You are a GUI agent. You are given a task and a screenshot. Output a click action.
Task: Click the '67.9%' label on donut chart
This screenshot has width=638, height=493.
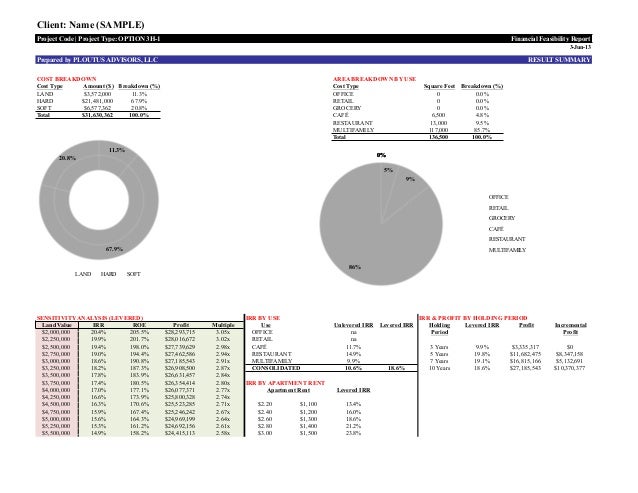[114, 249]
